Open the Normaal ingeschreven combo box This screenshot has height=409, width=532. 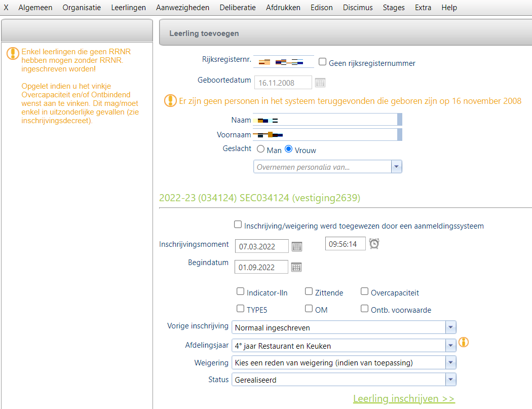(x=344, y=327)
